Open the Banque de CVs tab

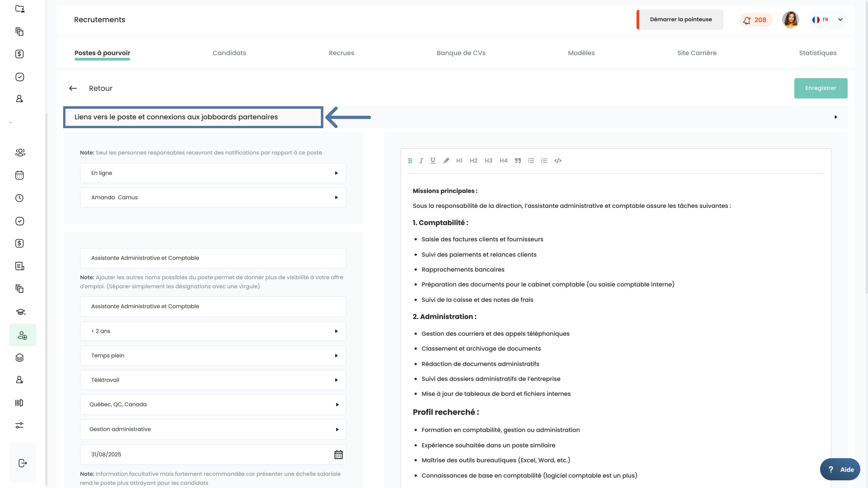click(461, 53)
